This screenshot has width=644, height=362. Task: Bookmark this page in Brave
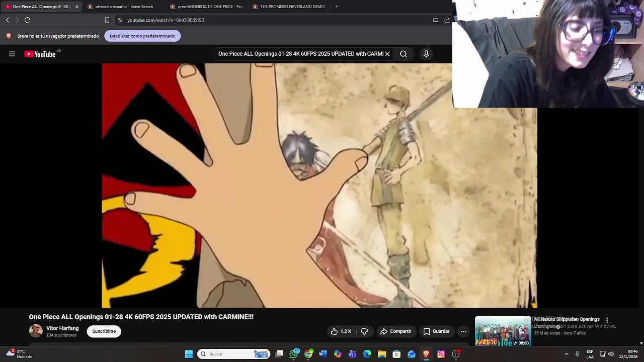point(107,20)
